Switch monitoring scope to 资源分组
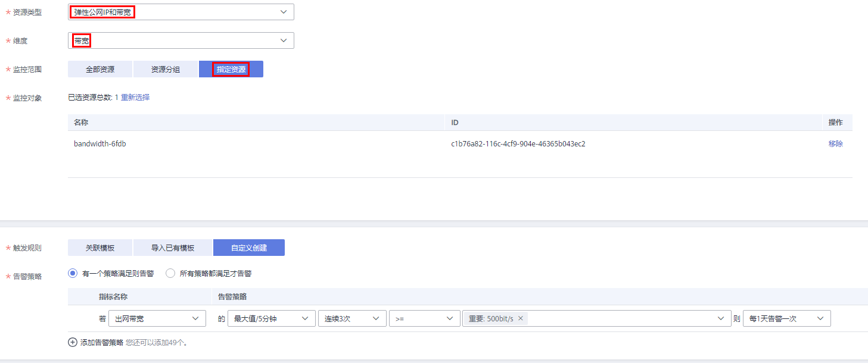 click(x=166, y=70)
